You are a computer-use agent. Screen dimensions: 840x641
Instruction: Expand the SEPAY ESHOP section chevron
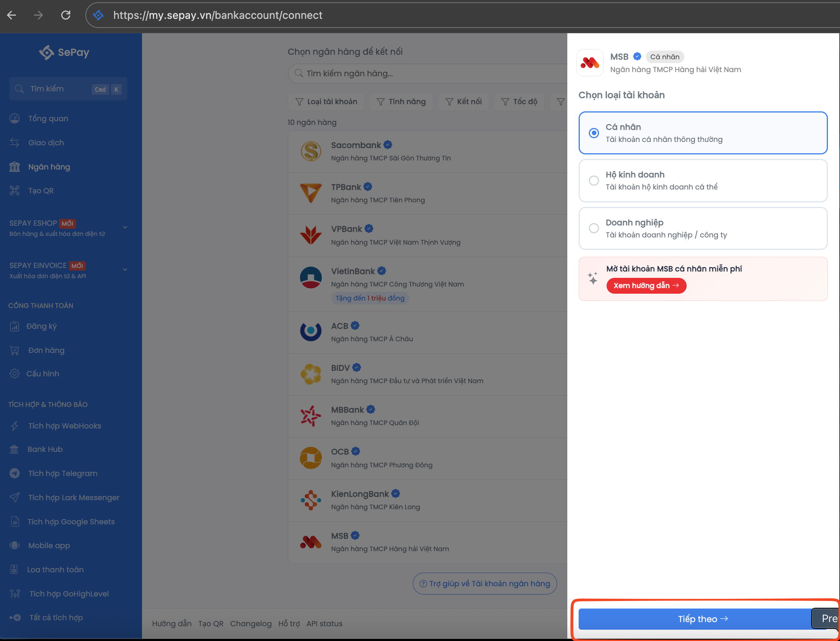125,227
